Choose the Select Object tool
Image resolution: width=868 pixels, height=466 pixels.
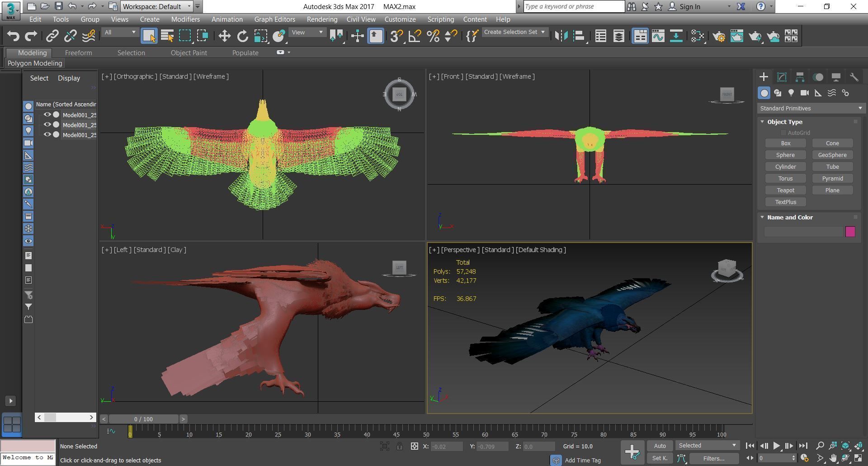click(149, 36)
